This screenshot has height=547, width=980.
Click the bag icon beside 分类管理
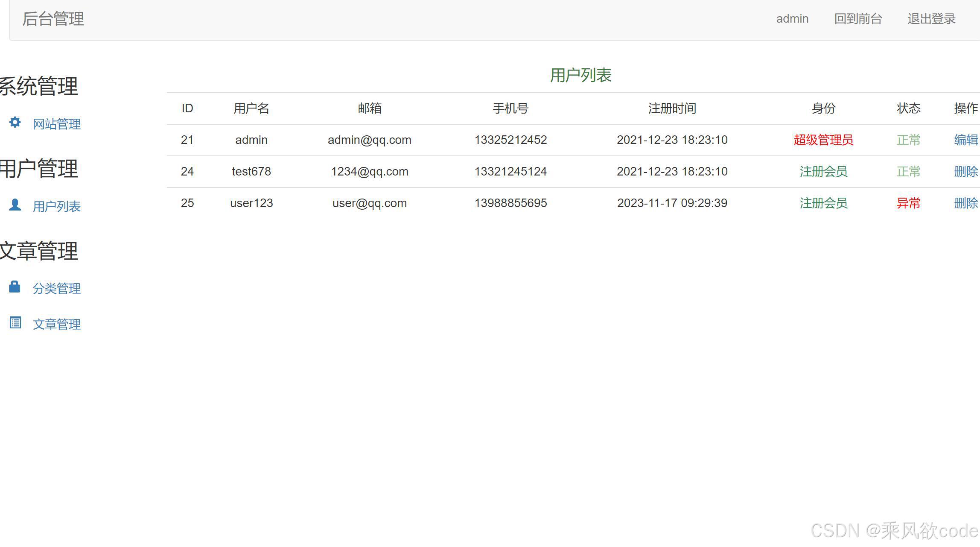(x=15, y=287)
